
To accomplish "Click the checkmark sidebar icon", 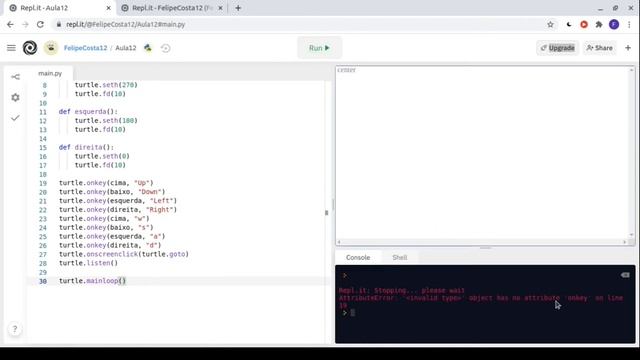I will (15, 118).
